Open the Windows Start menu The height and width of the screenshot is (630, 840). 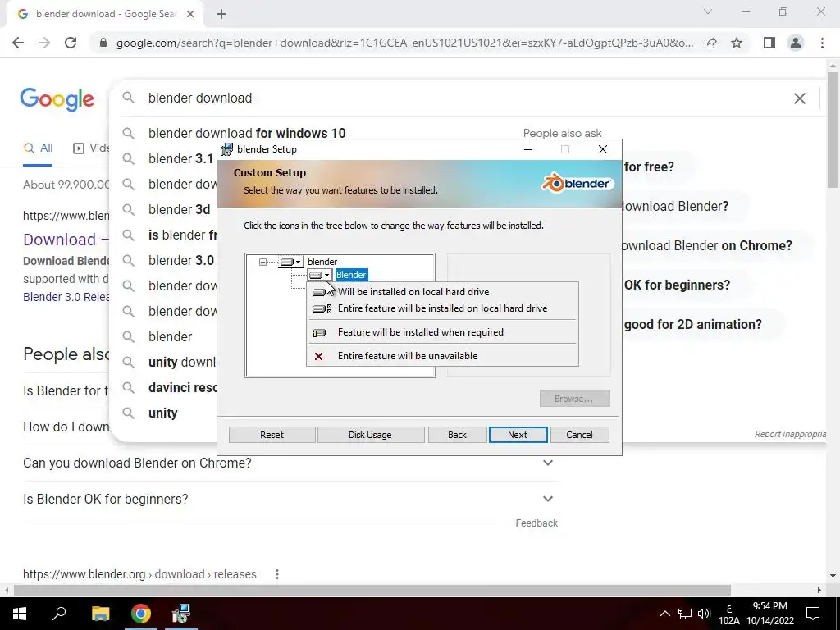click(20, 614)
